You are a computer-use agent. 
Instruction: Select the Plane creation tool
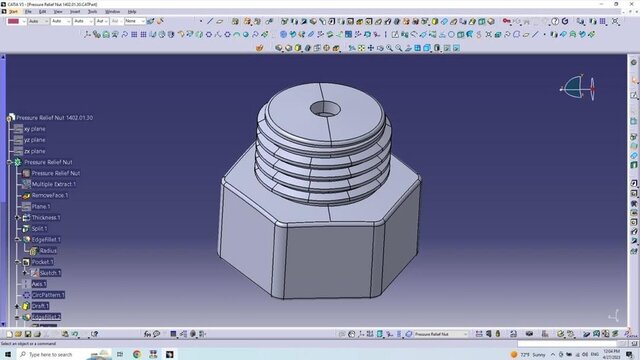[220, 21]
